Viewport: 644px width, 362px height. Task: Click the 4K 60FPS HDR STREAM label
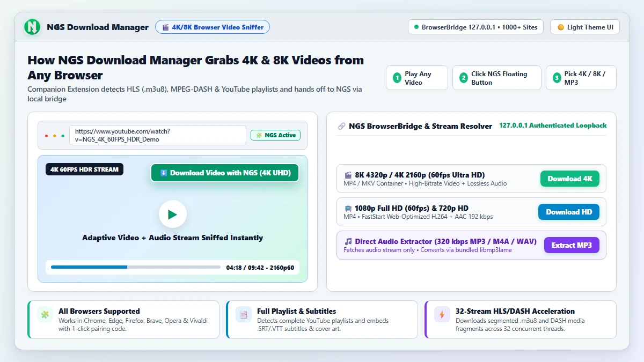pyautogui.click(x=84, y=169)
